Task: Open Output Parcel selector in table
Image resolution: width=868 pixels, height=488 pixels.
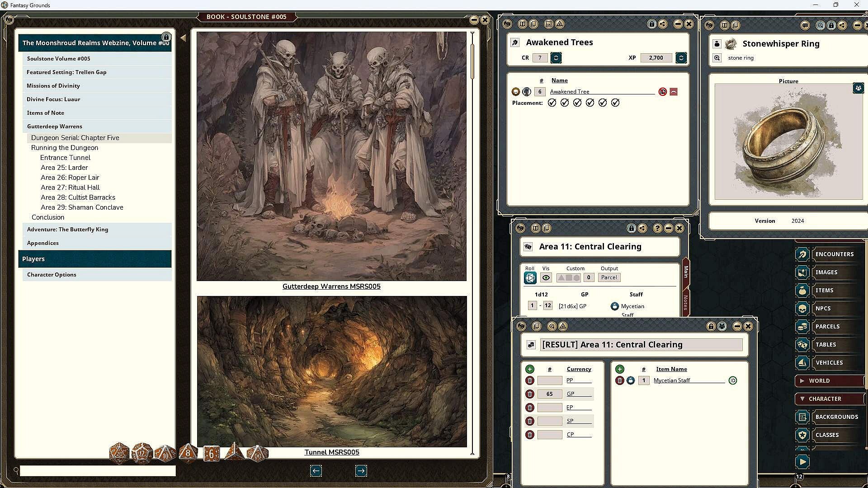Action: click(x=609, y=277)
